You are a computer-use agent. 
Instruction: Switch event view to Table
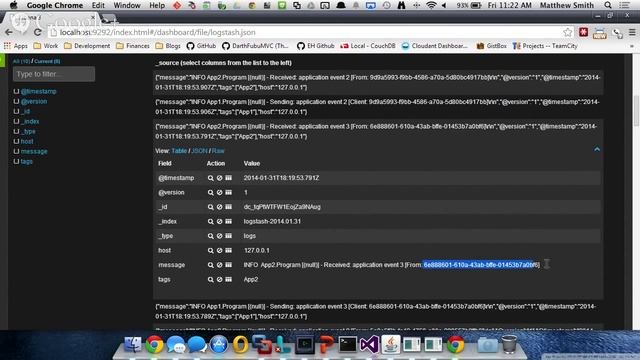(179, 151)
